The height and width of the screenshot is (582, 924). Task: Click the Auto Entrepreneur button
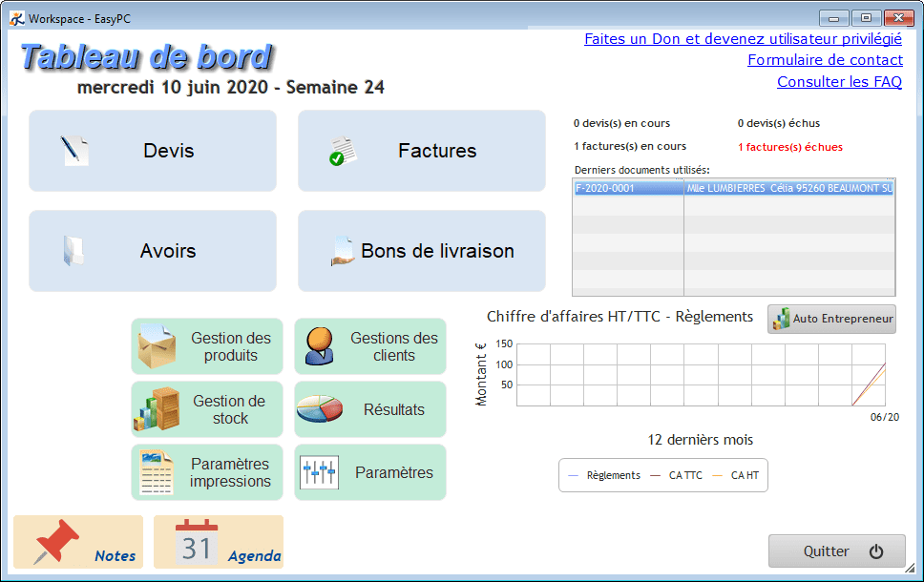[x=831, y=319]
